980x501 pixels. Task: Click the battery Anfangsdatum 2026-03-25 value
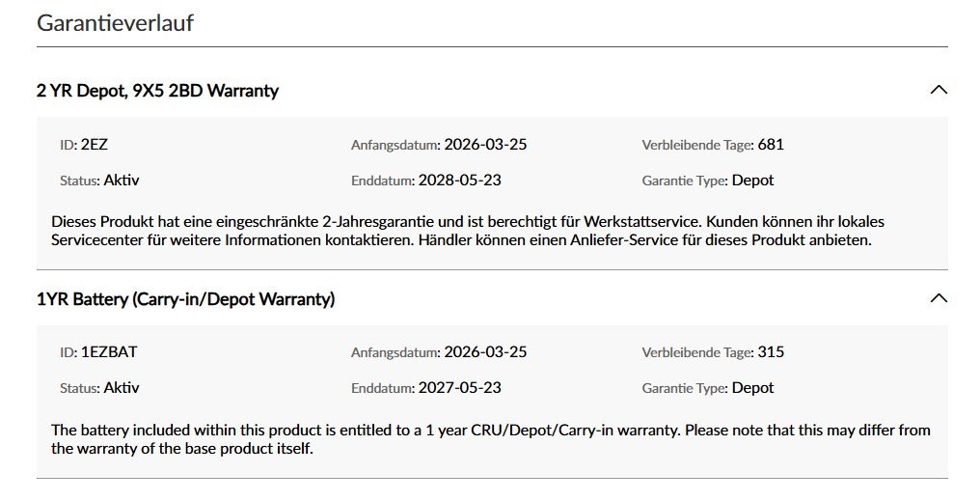[x=485, y=352]
